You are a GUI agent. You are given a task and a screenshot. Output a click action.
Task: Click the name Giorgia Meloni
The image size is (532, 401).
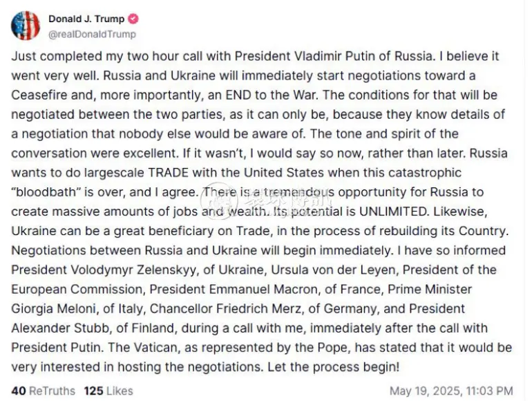point(53,308)
